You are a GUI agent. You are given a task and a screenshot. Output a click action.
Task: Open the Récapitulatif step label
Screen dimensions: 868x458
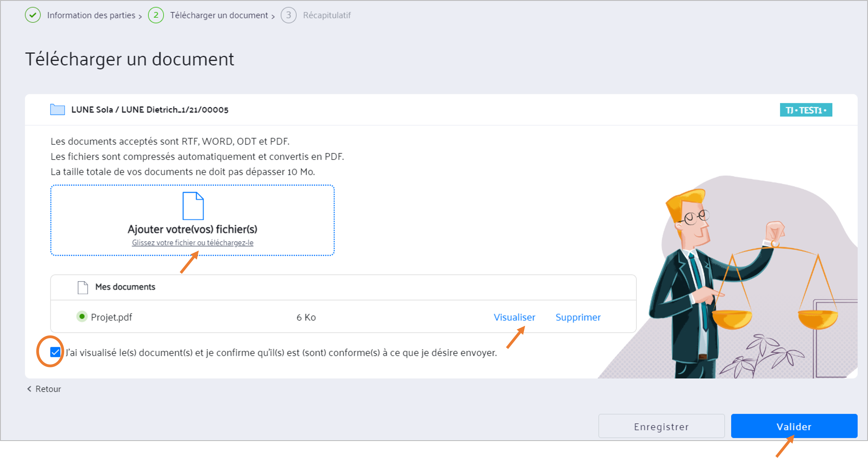[x=327, y=15]
